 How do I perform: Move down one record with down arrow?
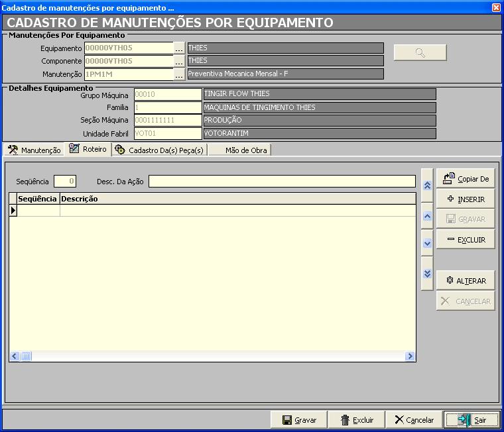tap(427, 243)
